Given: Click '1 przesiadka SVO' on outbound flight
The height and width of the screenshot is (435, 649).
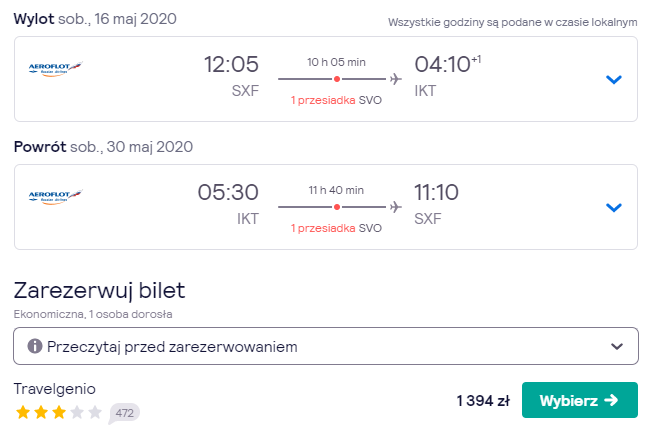Looking at the screenshot, I should point(336,100).
